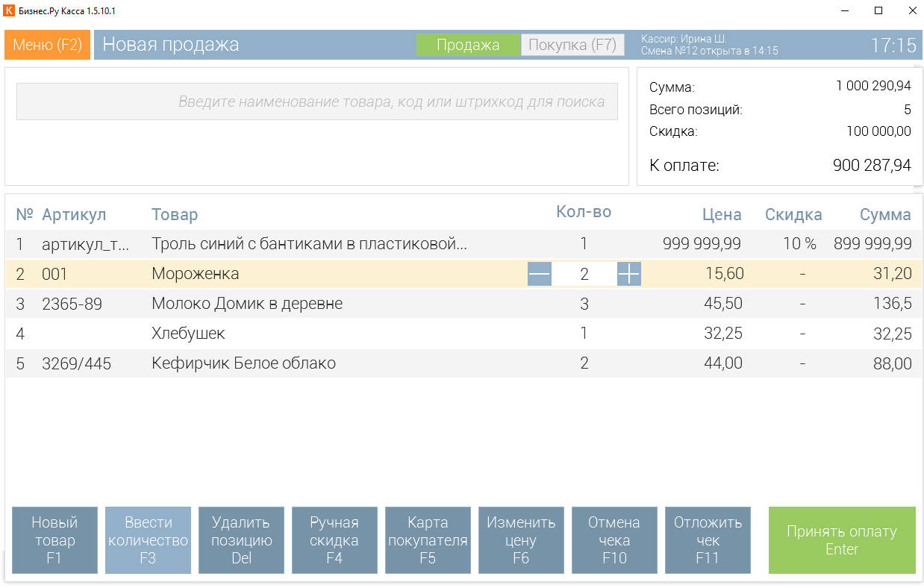Click the clock showing 17:15

893,45
